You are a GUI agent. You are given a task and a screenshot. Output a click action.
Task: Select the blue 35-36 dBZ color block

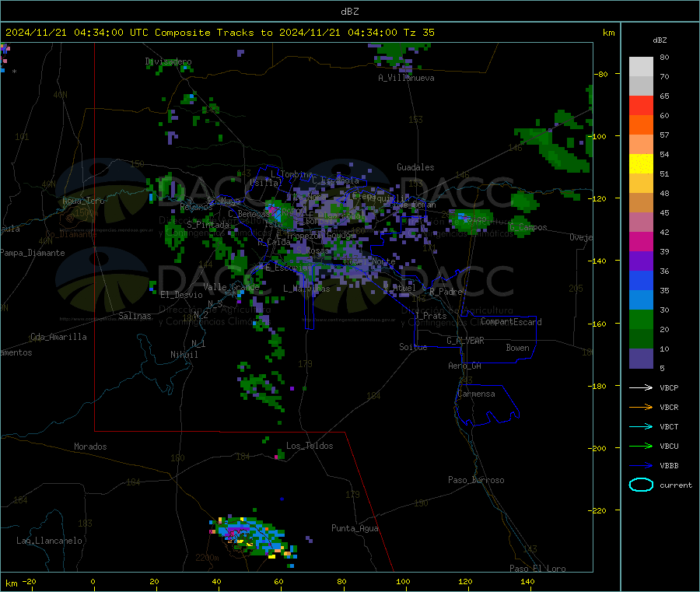coord(641,280)
